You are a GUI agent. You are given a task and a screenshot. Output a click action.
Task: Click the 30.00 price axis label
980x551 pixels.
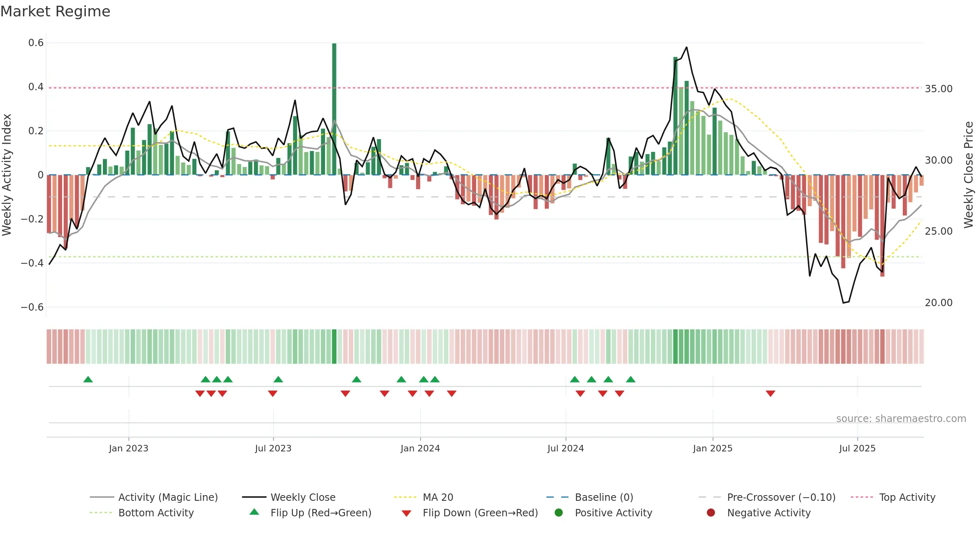pyautogui.click(x=939, y=160)
